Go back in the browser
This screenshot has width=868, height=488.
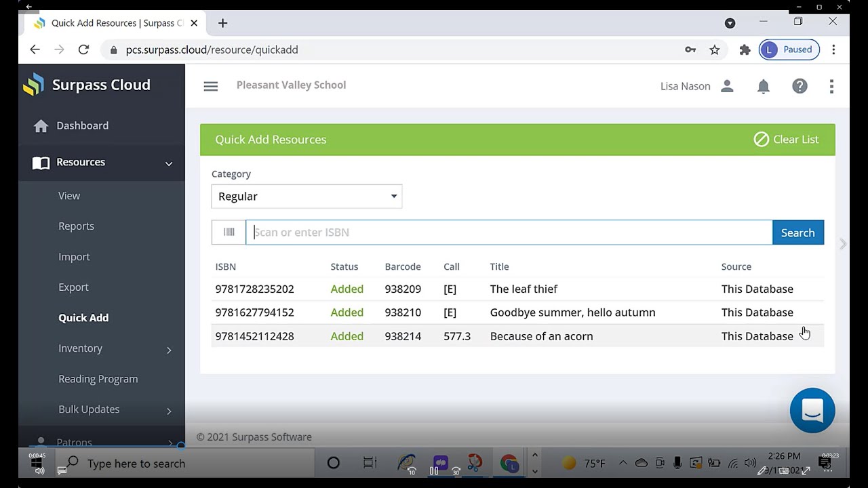pyautogui.click(x=35, y=49)
